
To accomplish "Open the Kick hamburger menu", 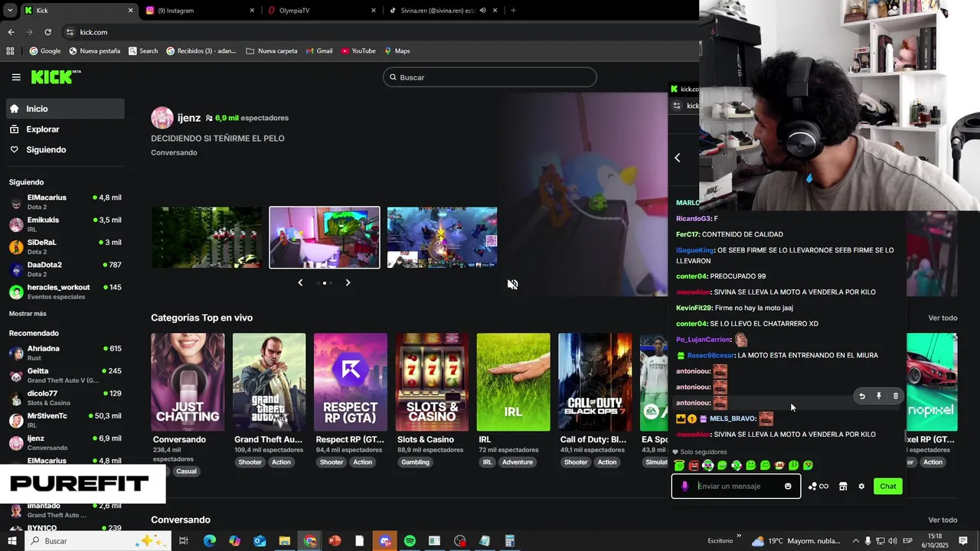I will tap(16, 77).
